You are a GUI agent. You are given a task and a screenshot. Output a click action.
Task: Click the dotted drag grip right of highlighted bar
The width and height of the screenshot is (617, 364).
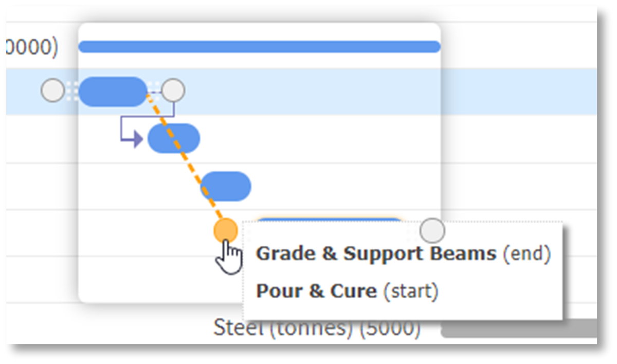[x=153, y=87]
